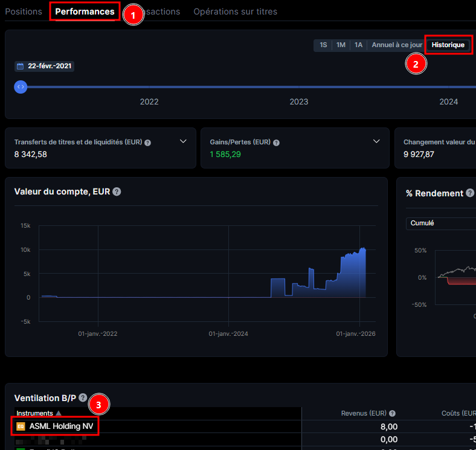Click help icon beside Revenus (EUR)
This screenshot has height=450, width=476.
pyautogui.click(x=393, y=414)
